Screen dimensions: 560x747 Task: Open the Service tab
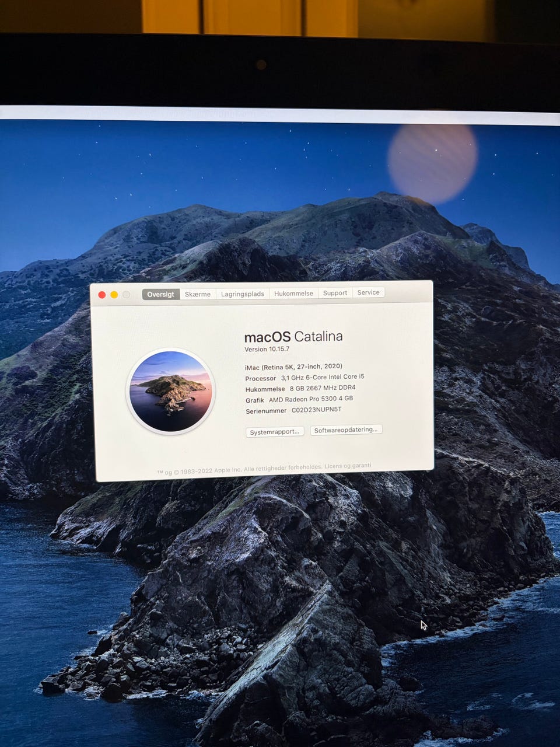click(x=368, y=292)
